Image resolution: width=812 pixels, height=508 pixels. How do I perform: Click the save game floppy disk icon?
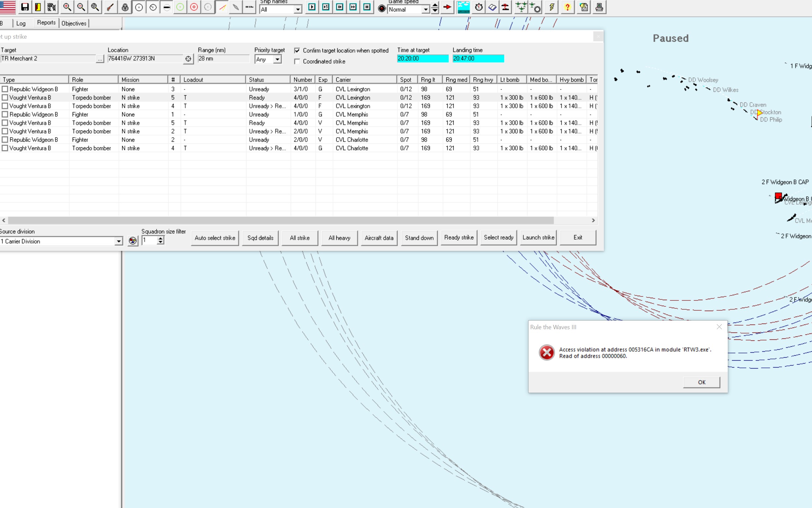pos(24,7)
